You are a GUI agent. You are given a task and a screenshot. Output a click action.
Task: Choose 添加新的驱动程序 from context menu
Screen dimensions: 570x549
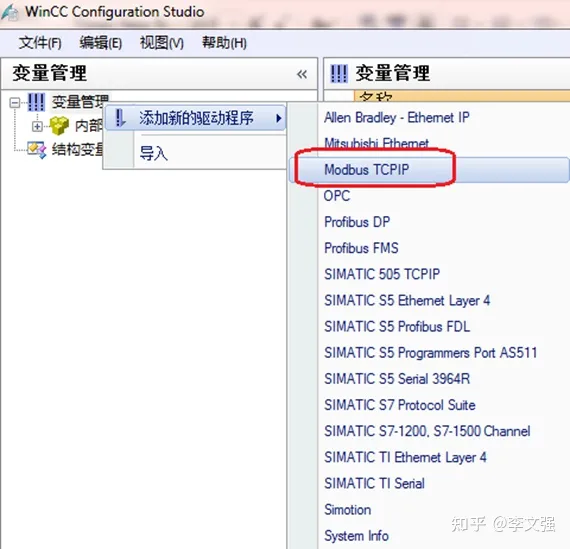[196, 118]
